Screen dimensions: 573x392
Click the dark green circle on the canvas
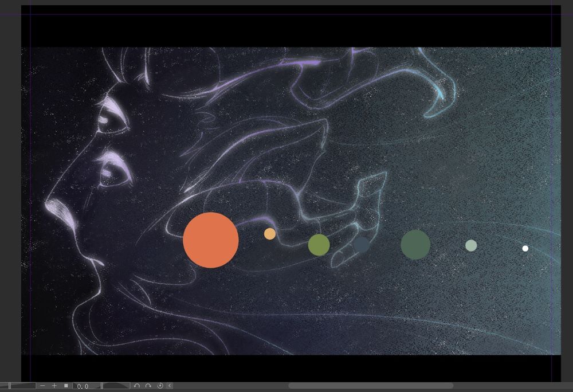coord(415,245)
